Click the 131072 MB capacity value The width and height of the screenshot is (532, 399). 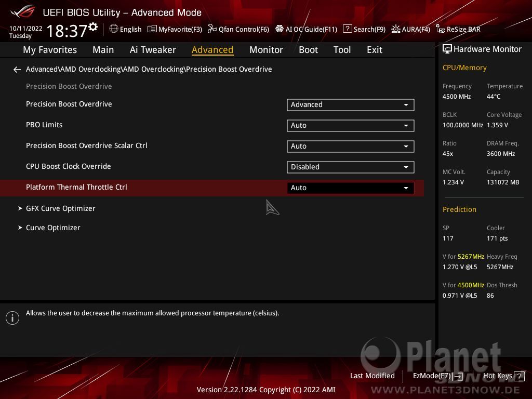click(x=503, y=182)
